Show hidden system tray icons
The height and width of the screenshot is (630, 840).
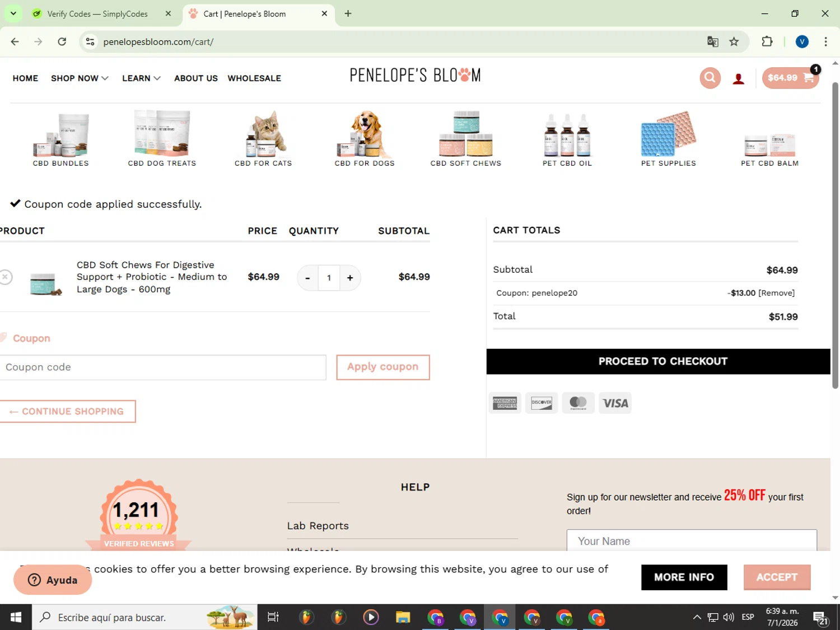697,617
